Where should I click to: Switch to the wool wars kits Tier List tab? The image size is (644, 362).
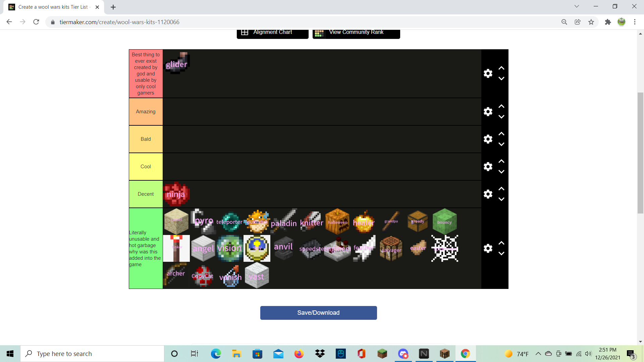pos(54,7)
